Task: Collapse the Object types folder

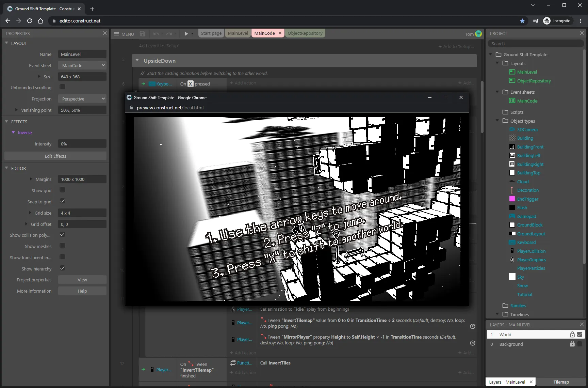Action: click(497, 121)
